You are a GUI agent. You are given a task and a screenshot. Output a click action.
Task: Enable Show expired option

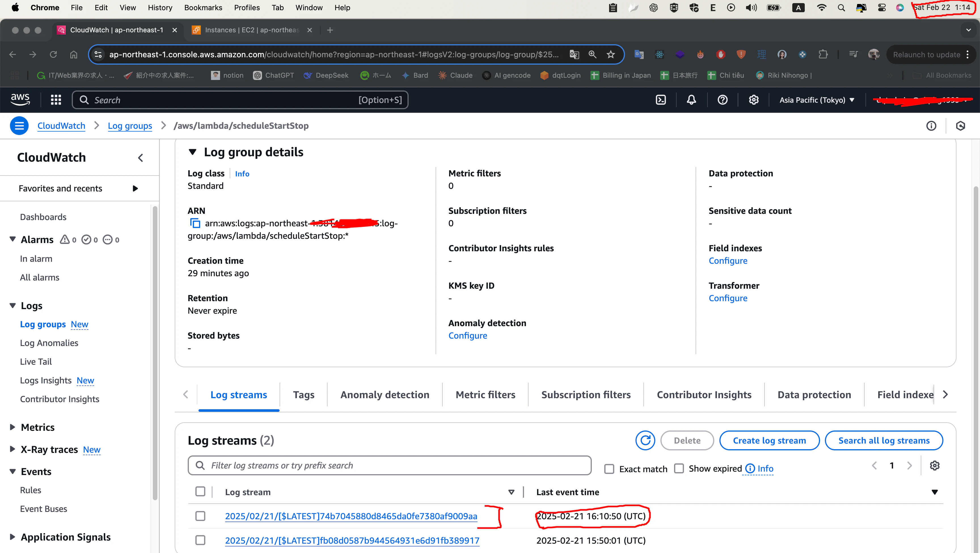click(x=679, y=468)
